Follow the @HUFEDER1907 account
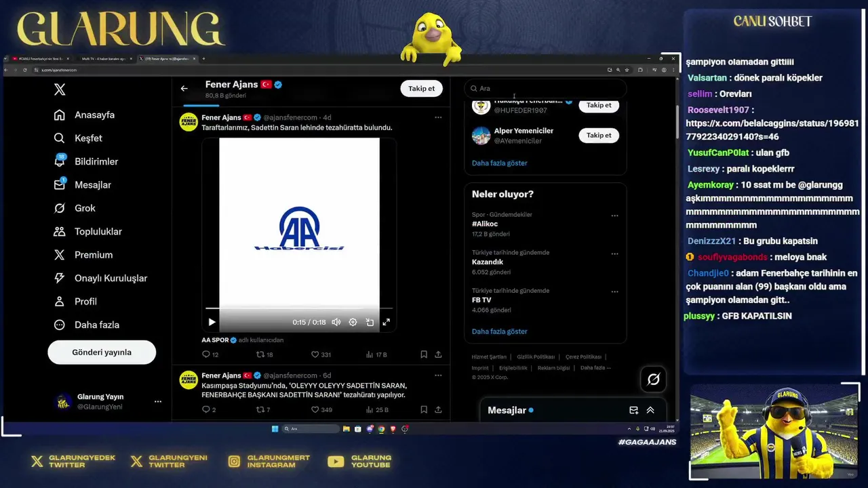 tap(599, 105)
